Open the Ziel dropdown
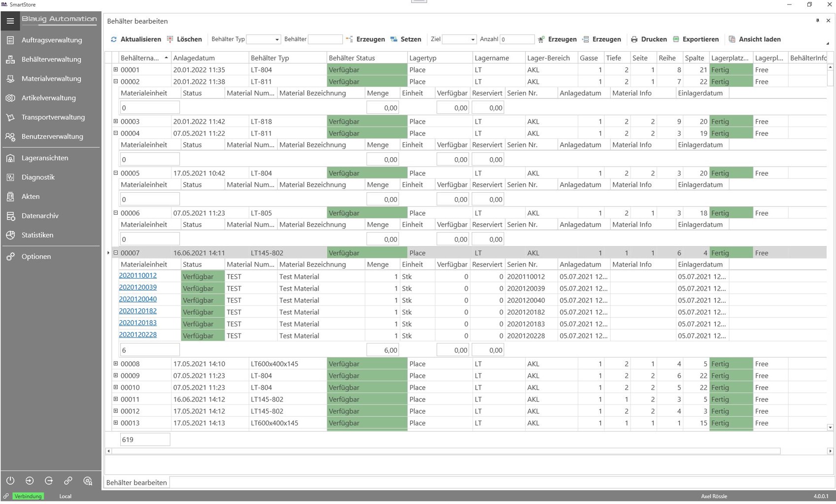836x504 pixels. (x=472, y=39)
